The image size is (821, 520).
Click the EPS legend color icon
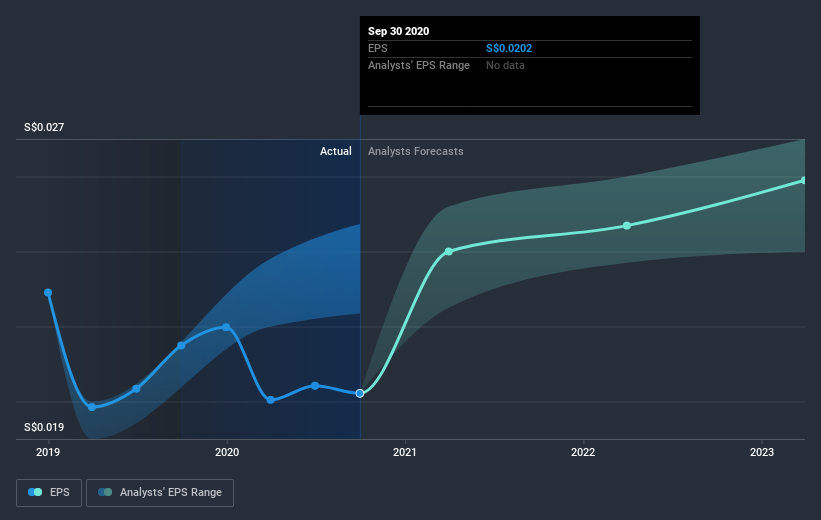(35, 492)
